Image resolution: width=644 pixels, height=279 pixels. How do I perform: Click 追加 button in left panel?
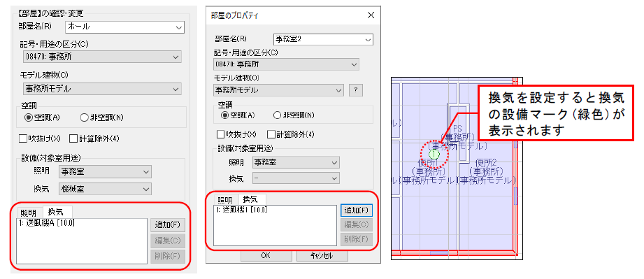point(168,225)
